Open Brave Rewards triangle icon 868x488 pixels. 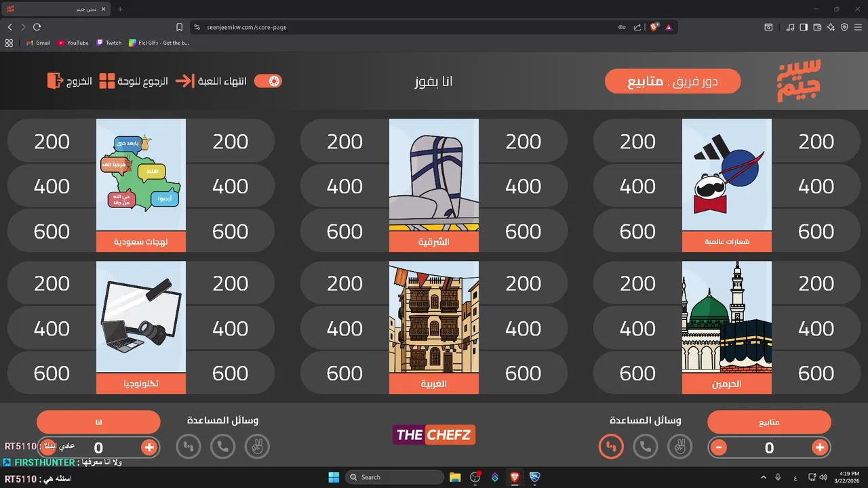669,27
